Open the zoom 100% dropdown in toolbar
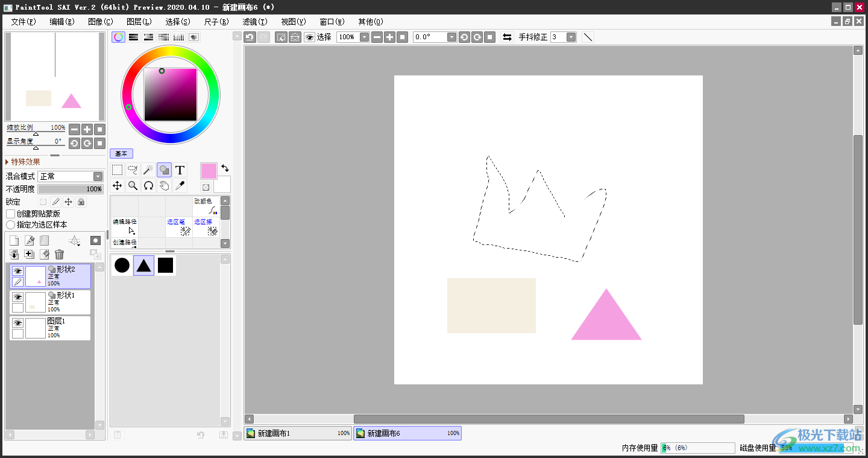 364,37
